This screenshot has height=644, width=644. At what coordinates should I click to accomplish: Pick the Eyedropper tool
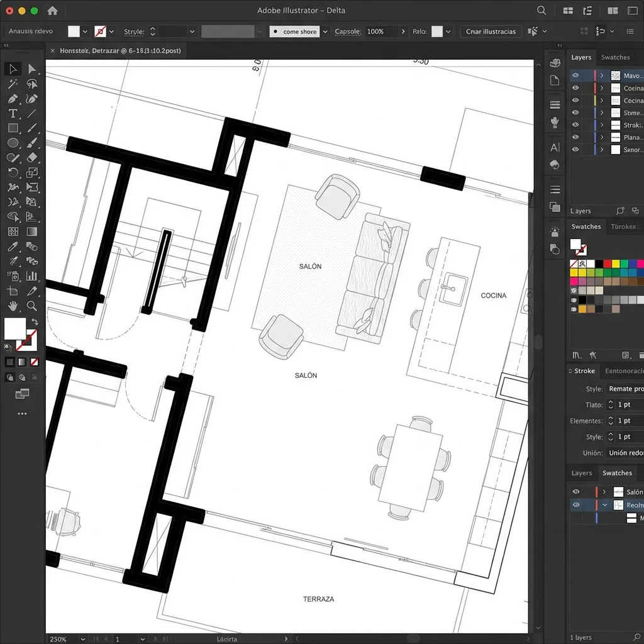(14, 245)
